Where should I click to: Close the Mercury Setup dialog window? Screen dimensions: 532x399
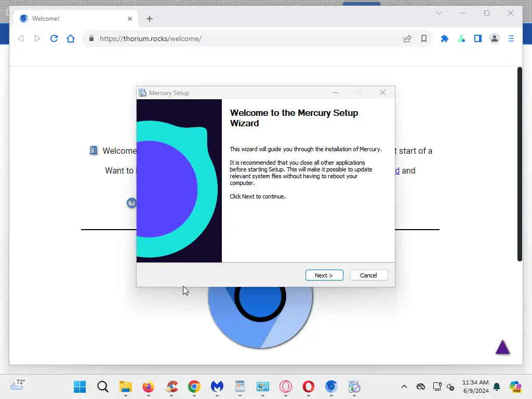pos(383,92)
